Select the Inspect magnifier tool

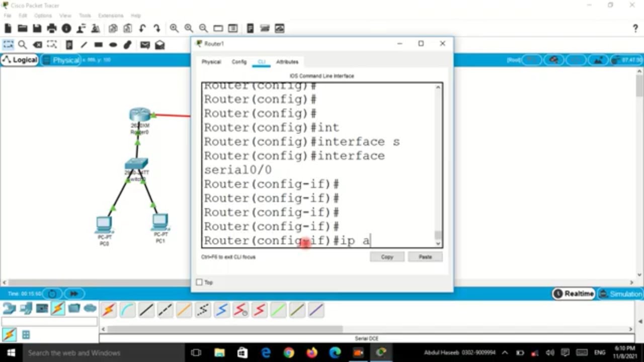tap(23, 45)
